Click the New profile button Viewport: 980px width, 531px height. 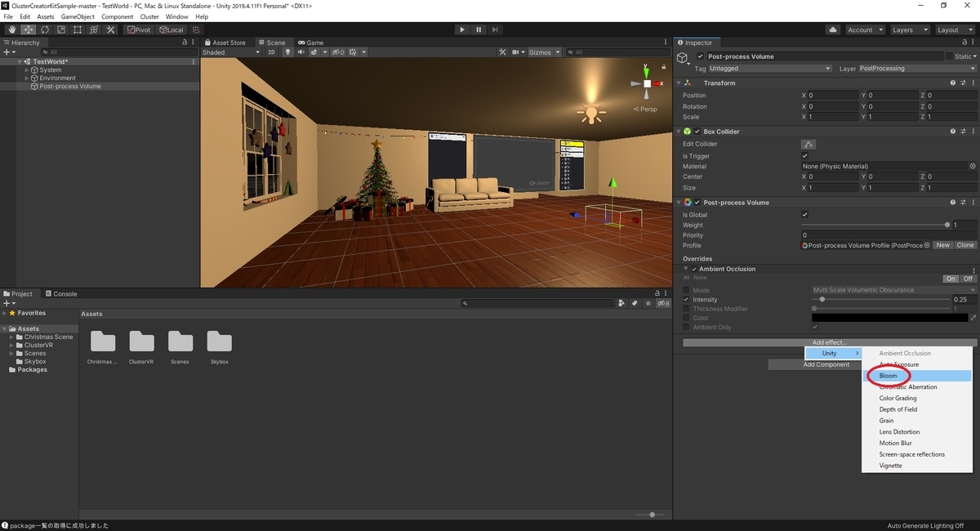pyautogui.click(x=943, y=245)
